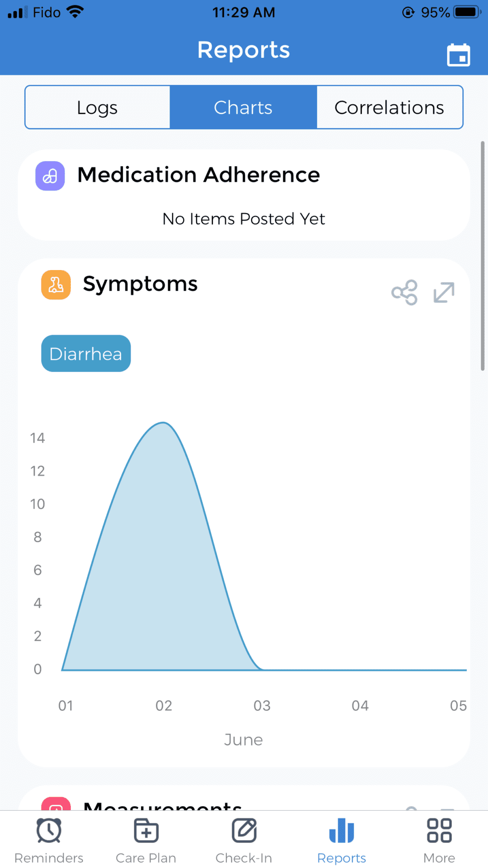This screenshot has height=868, width=488.
Task: Share the Symptoms chart
Action: pos(404,292)
